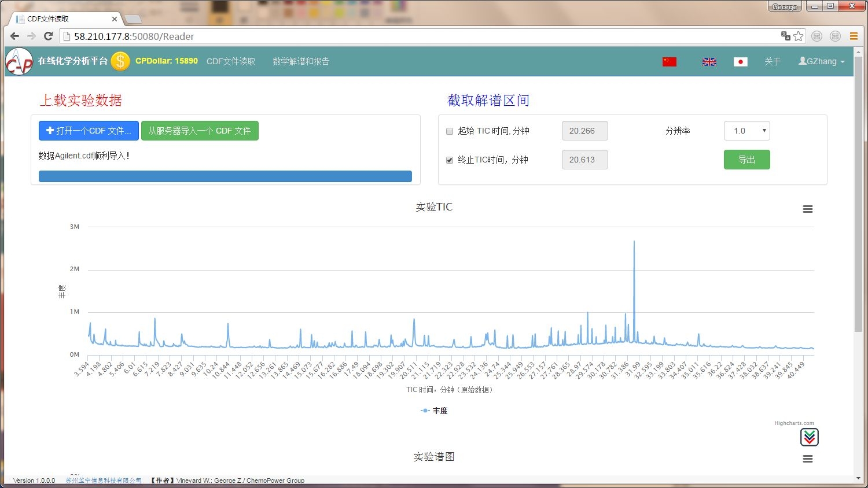Open 数学解谱和报告 navigation item
Screen dimensions: 868x488
(x=301, y=61)
